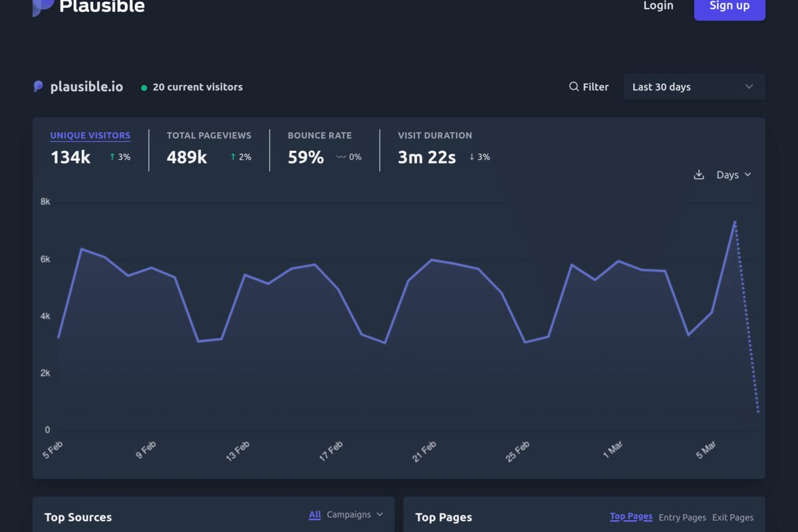Switch to the Entry Pages tab
This screenshot has width=798, height=532.
click(x=682, y=517)
